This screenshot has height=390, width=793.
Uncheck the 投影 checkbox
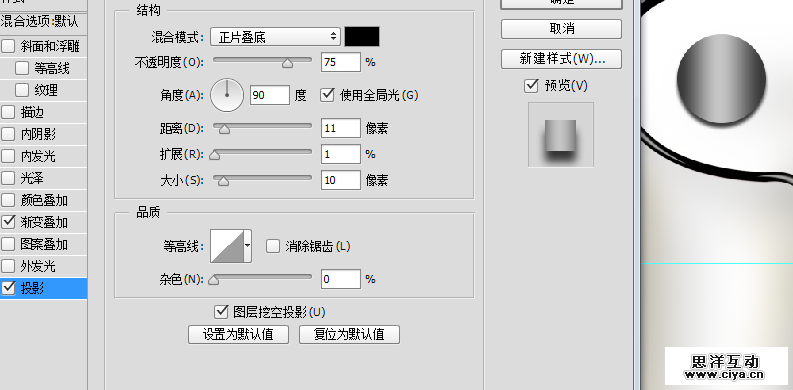(8, 288)
